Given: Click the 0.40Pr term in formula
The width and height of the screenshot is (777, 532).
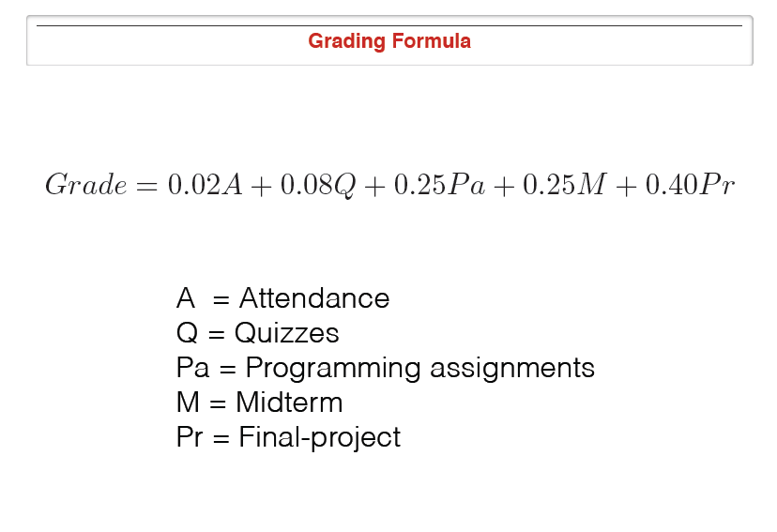Looking at the screenshot, I should [x=690, y=184].
